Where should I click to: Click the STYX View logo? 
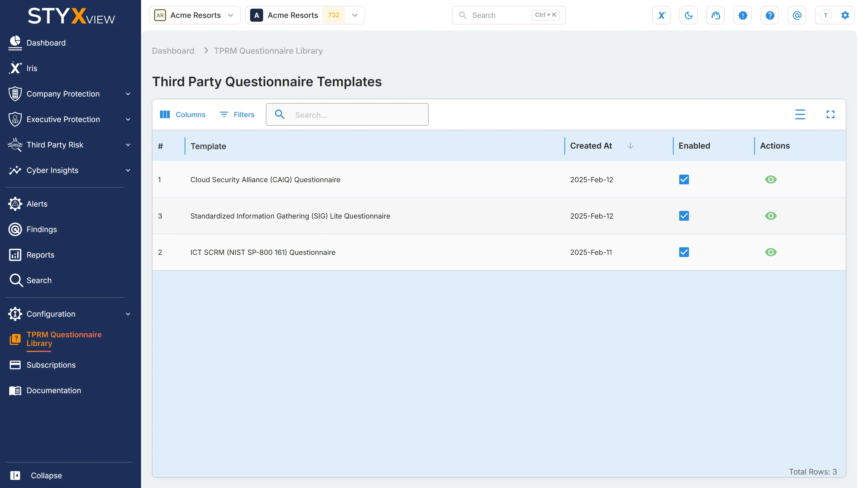[71, 16]
